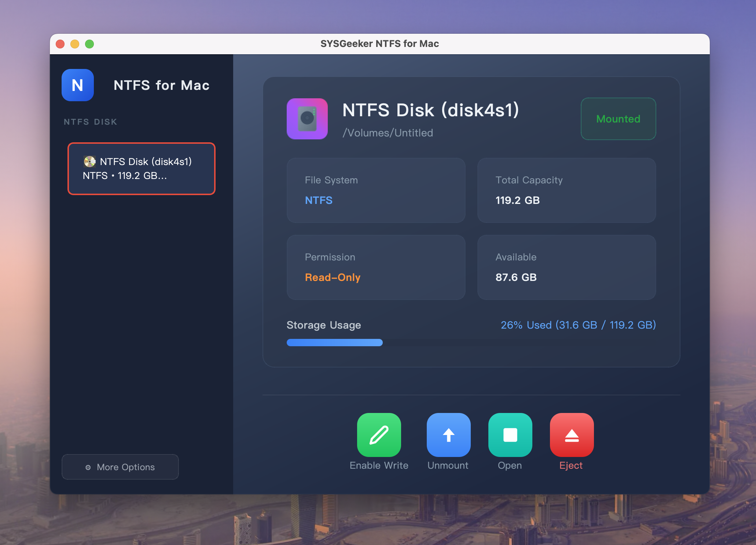Select NTFS Disk (disk4s1) in sidebar
Image resolution: width=756 pixels, height=545 pixels.
point(141,169)
